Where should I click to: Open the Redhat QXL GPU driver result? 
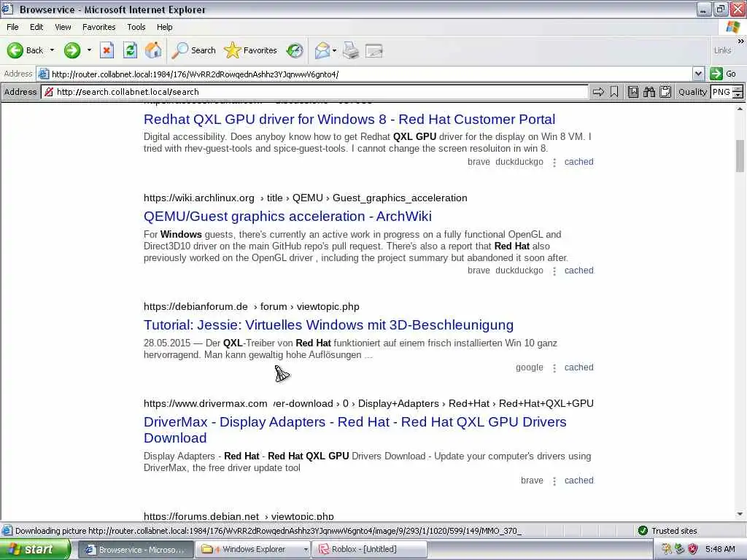(349, 119)
